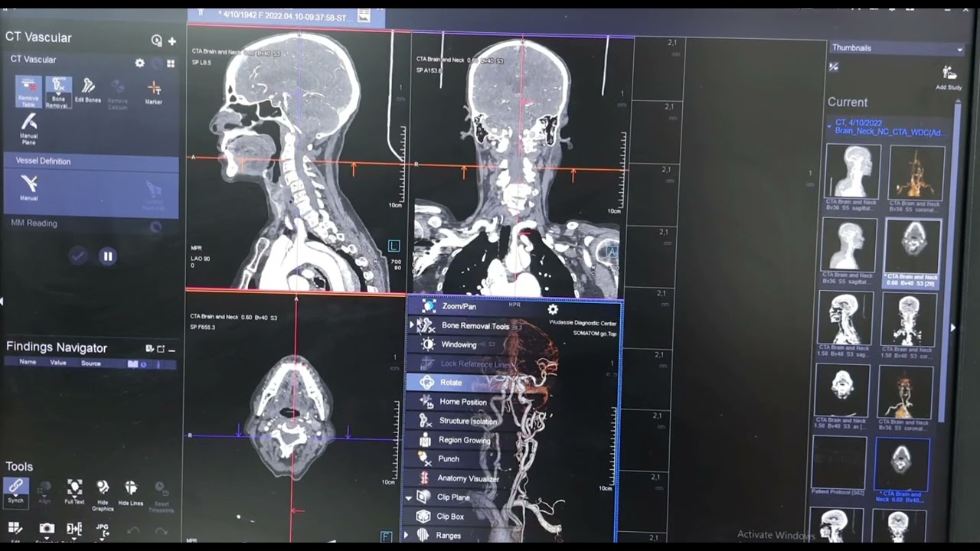Choose the Manual Plane tool
980x551 pixels.
pyautogui.click(x=28, y=129)
